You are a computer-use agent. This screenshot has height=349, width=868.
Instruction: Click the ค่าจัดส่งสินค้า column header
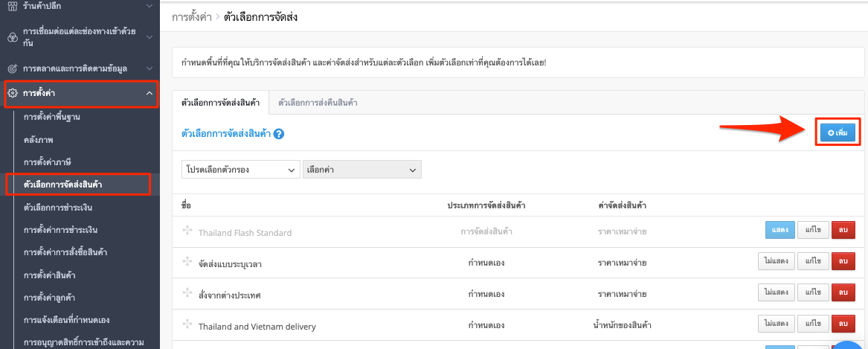[623, 205]
